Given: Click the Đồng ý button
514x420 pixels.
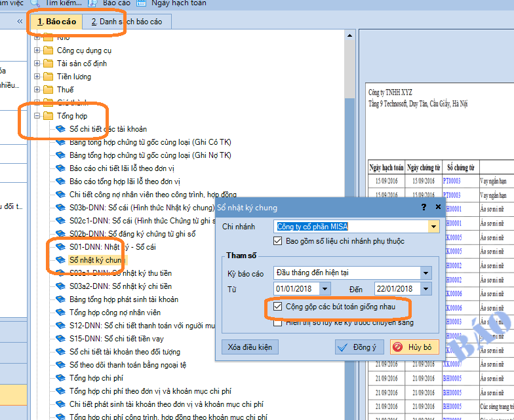Looking at the screenshot, I should (x=359, y=347).
